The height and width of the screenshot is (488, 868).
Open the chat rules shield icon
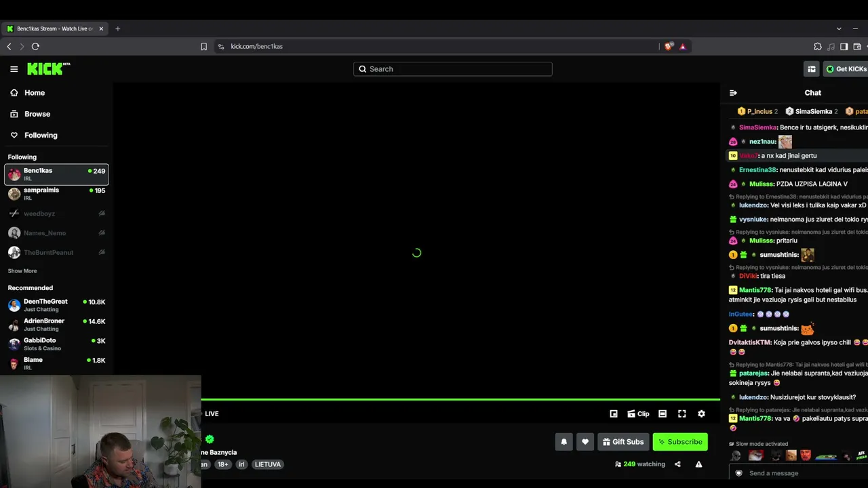[738, 473]
